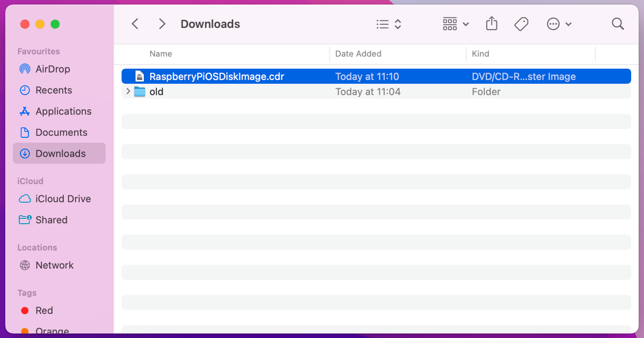Sort by the Kind column header
Viewport: 644px width, 338px height.
click(x=480, y=54)
